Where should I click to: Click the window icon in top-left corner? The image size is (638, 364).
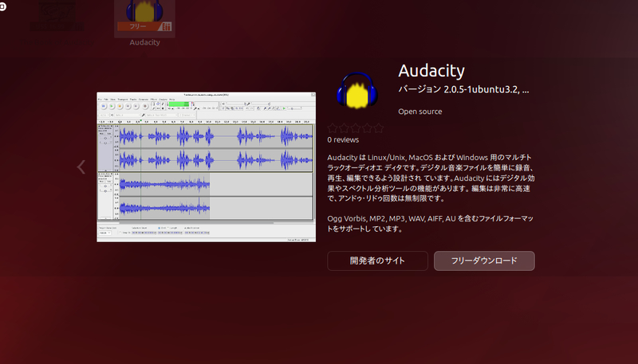(x=2, y=6)
